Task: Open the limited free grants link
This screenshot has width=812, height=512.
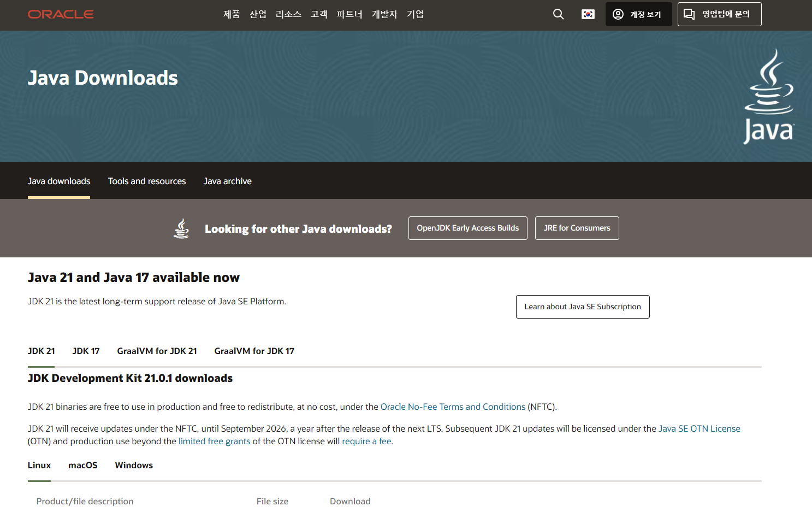Action: 215,441
